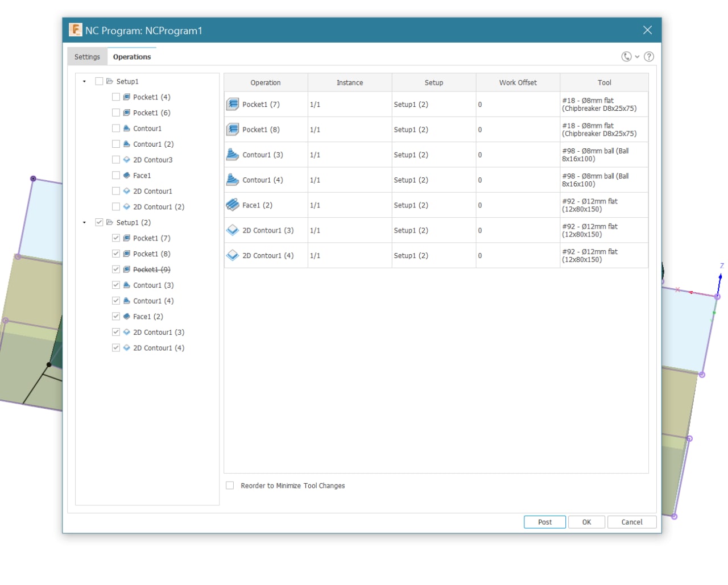The width and height of the screenshot is (728, 585).
Task: Click the Setup1 (2) folder icon in the tree
Action: click(110, 222)
